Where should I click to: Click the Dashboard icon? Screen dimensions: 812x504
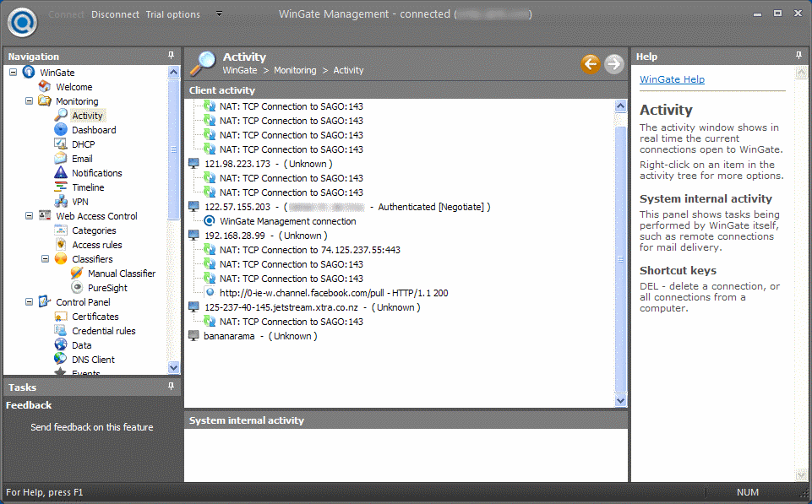(x=61, y=129)
